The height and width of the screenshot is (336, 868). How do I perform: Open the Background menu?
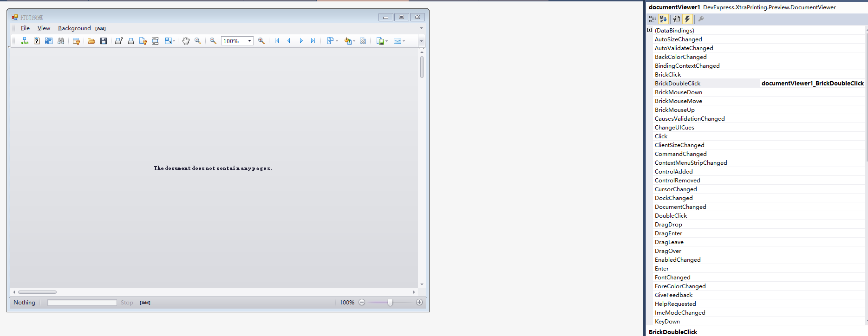(x=74, y=28)
